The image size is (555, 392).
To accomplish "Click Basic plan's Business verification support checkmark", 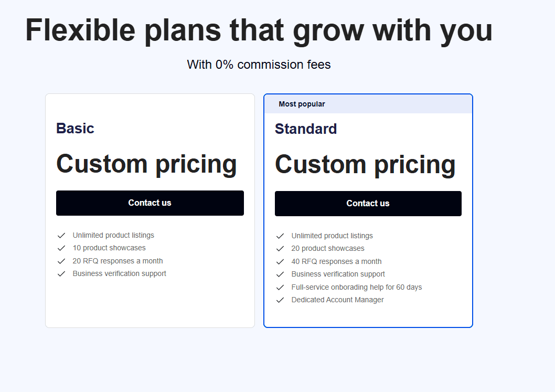I will pyautogui.click(x=61, y=274).
